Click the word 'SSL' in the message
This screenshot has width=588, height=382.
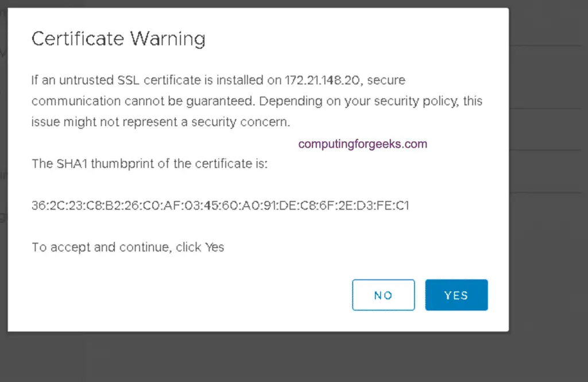(x=129, y=80)
